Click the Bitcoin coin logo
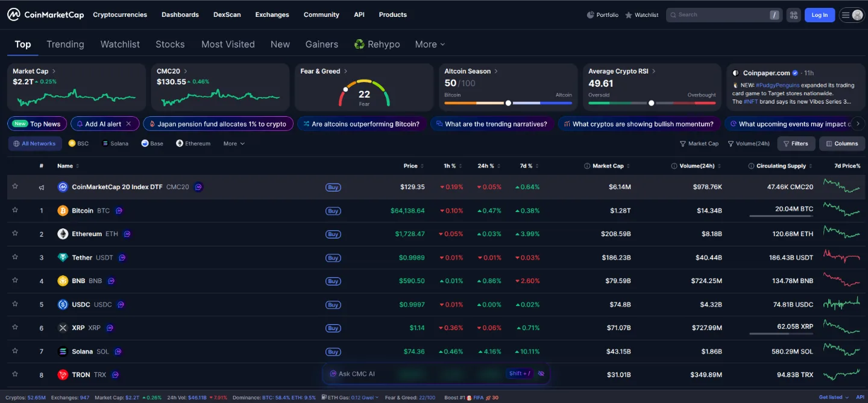868x403 pixels. pos(63,211)
